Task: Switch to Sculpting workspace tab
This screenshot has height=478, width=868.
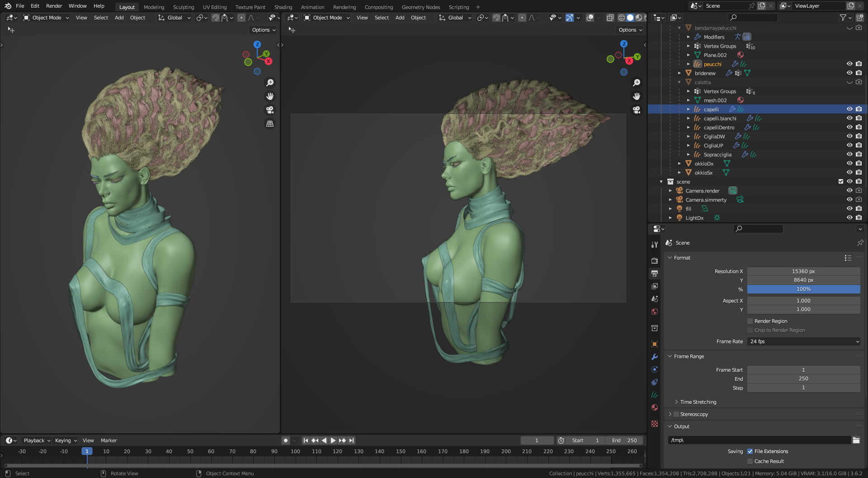Action: pos(184,7)
